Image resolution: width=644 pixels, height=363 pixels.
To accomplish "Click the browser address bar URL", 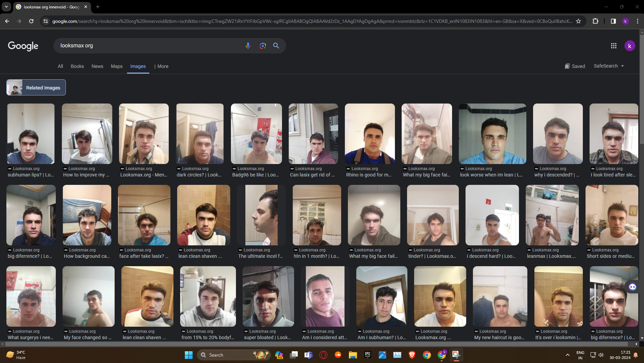I will coord(313,21).
